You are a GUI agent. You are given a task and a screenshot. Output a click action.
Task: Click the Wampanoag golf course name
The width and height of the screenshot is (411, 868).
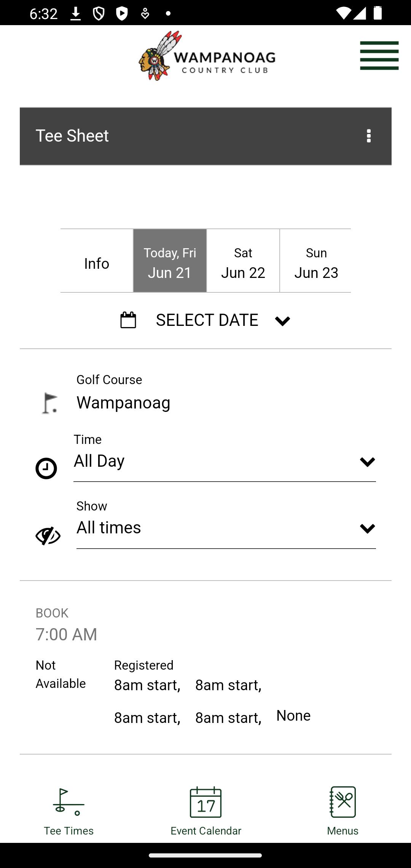tap(123, 402)
